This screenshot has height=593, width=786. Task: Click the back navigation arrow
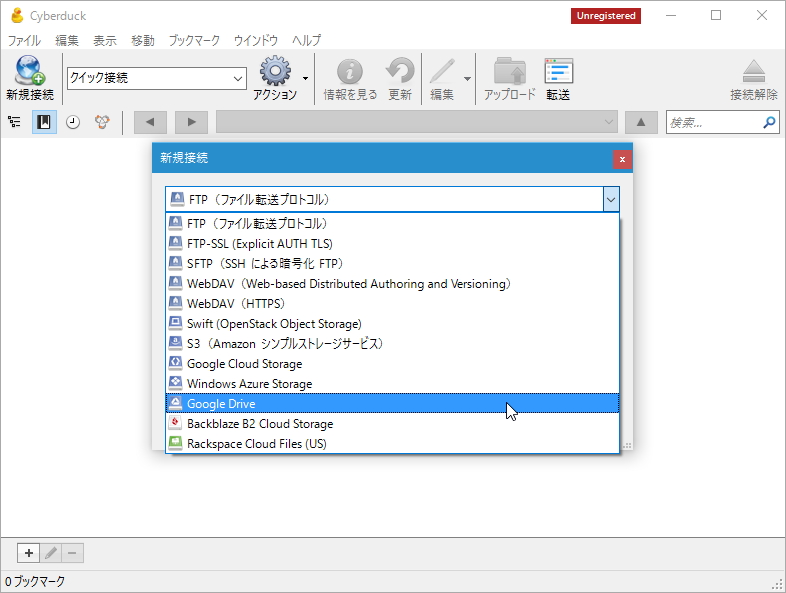coord(150,122)
